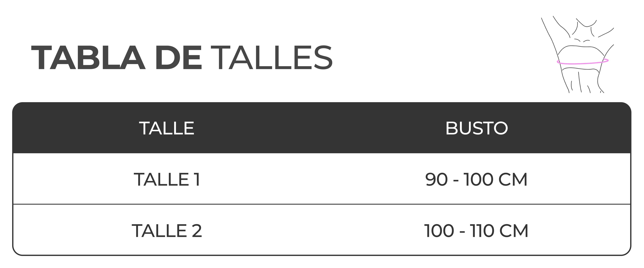Select the BUSTO column header

pyautogui.click(x=476, y=128)
